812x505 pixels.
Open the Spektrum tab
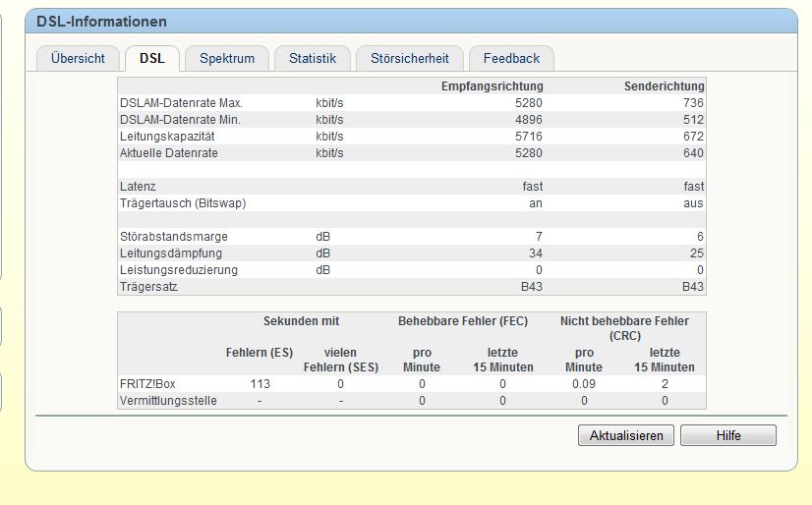coord(227,59)
